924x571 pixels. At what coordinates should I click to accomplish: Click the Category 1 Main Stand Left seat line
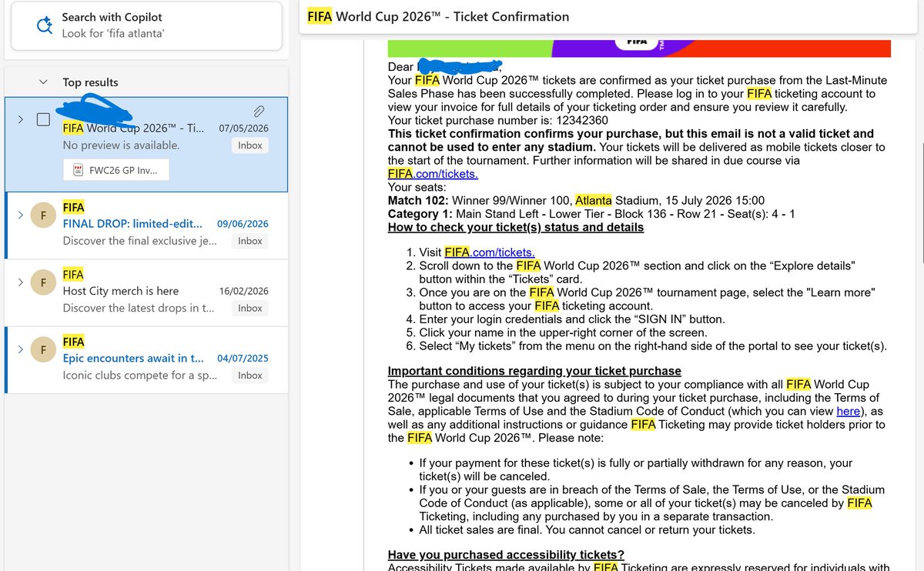click(591, 214)
